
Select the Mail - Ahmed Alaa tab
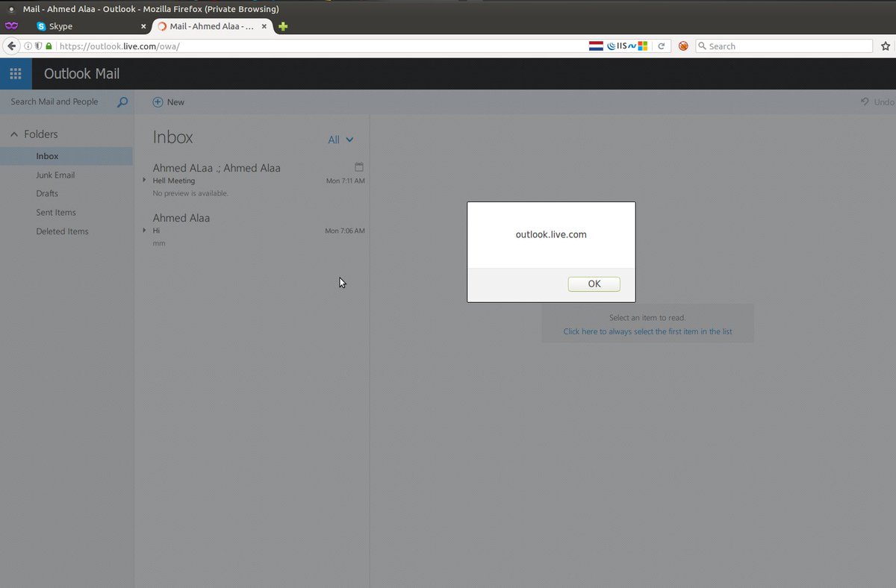click(x=213, y=26)
